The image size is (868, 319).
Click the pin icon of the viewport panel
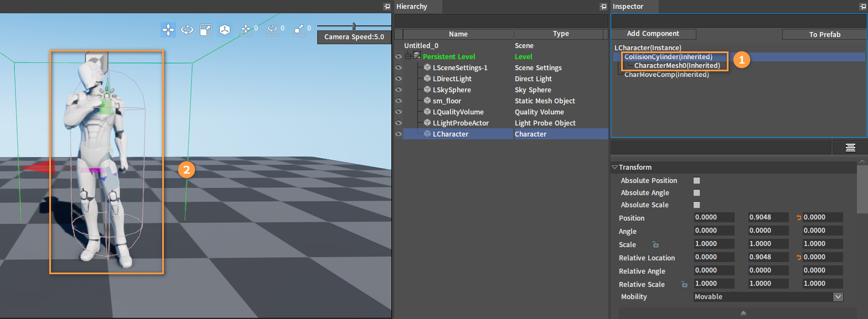(x=386, y=7)
